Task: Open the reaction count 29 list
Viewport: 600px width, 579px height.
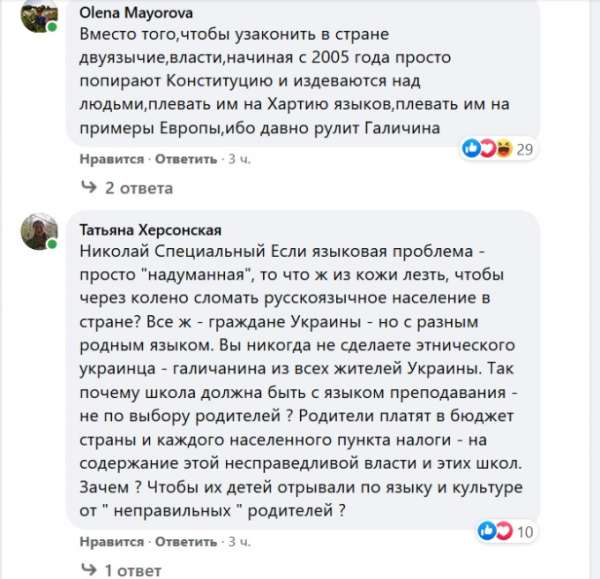Action: (523, 150)
